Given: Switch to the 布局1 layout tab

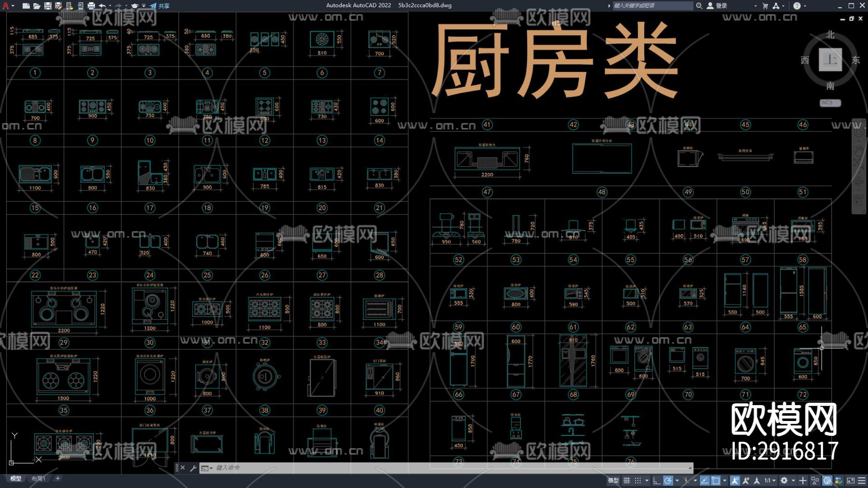Looking at the screenshot, I should (38, 478).
